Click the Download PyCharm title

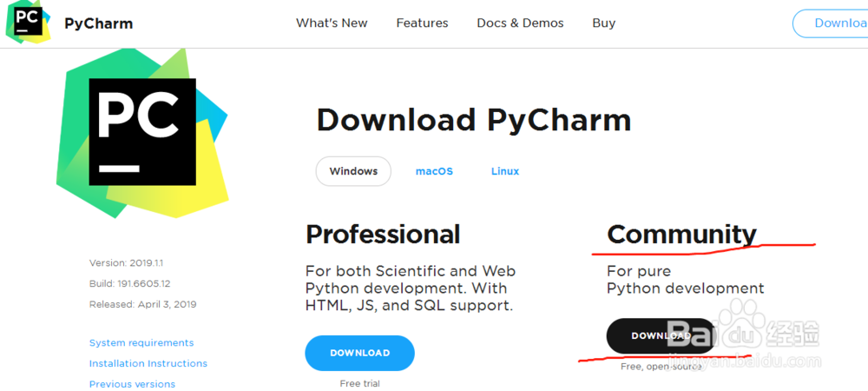[x=473, y=120]
